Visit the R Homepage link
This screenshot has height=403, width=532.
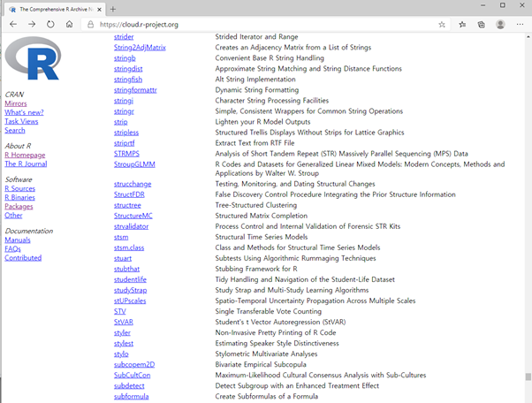pyautogui.click(x=25, y=155)
